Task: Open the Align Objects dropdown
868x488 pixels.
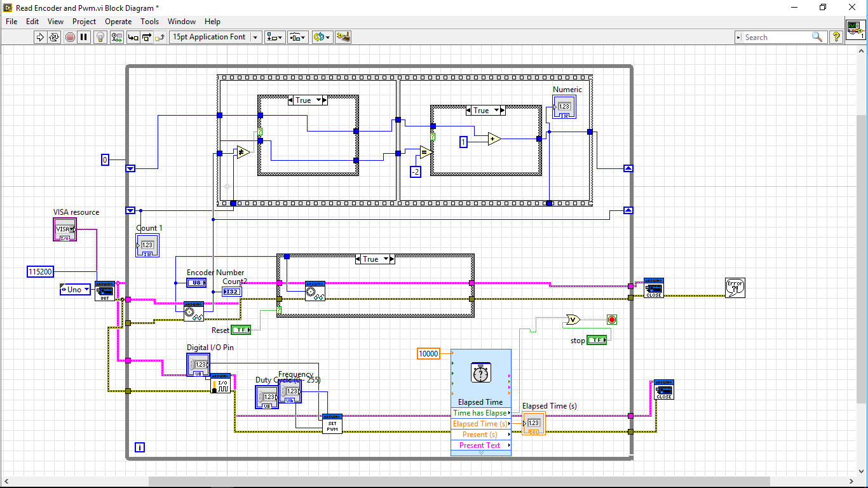Action: tap(275, 37)
